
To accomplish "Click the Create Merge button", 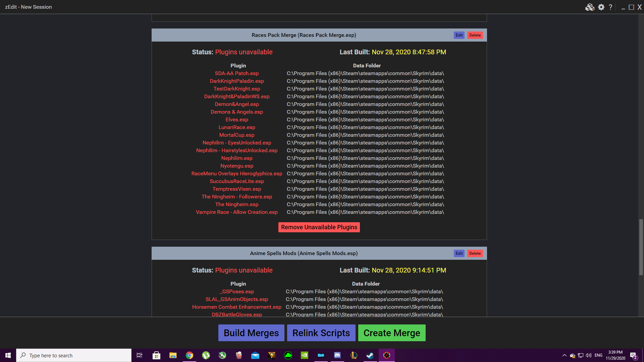I will click(x=392, y=333).
